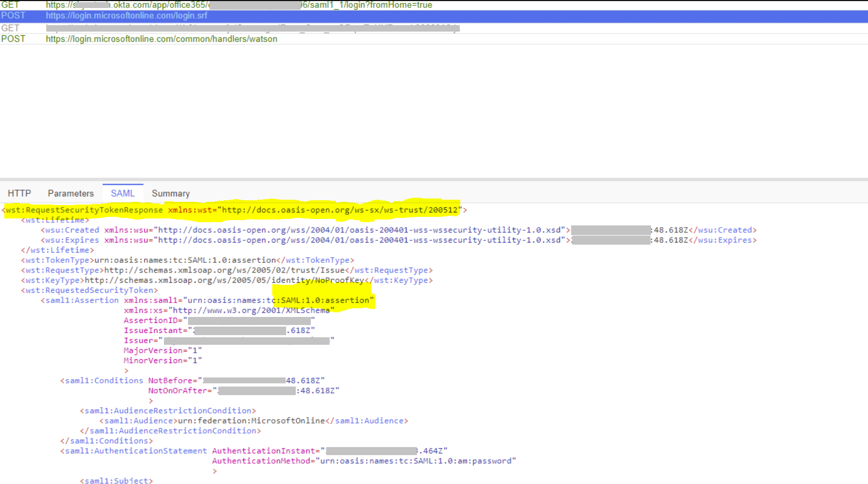Click the Issuer attribute
The height and width of the screenshot is (484, 868).
click(x=229, y=341)
